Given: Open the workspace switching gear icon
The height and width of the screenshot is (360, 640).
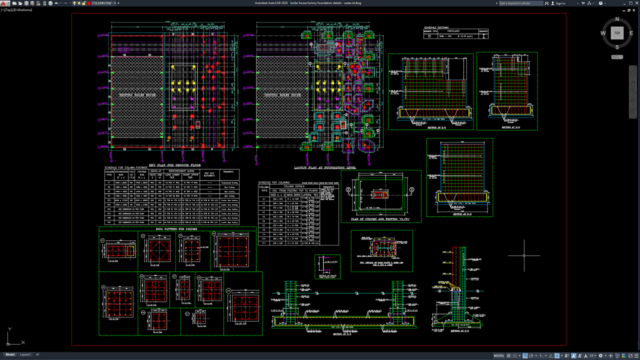Looking at the screenshot, I should click(x=600, y=356).
